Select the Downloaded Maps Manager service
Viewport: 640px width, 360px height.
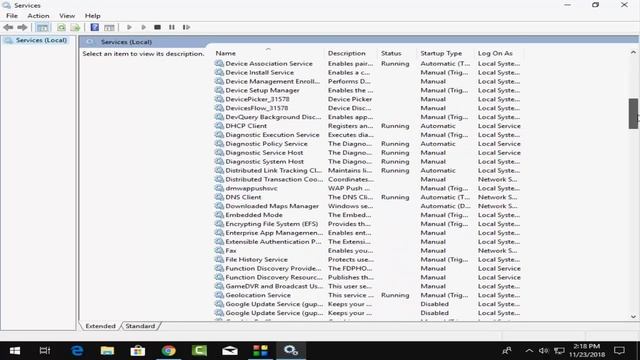[x=367, y=206]
